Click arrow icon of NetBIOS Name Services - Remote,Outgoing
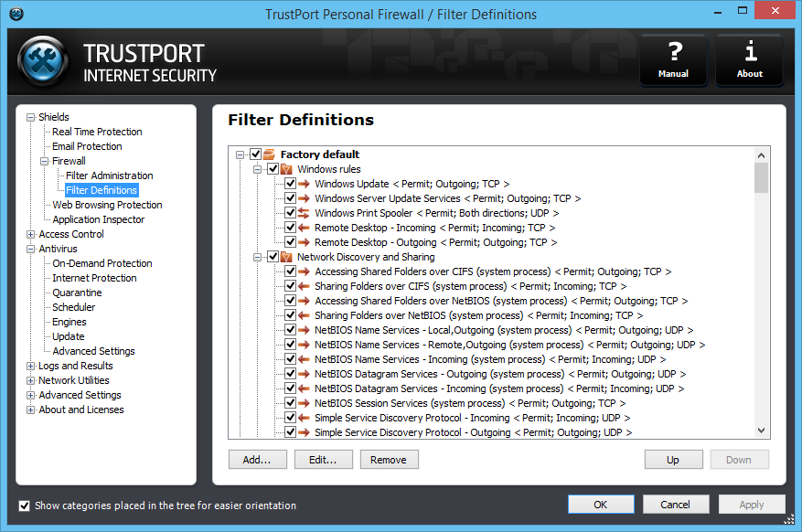The width and height of the screenshot is (802, 532). [x=304, y=345]
